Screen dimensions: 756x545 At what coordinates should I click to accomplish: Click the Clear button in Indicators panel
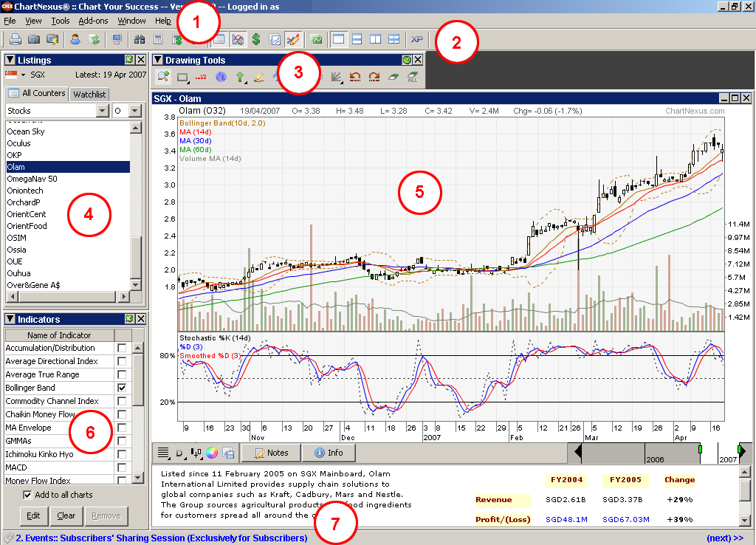(66, 515)
